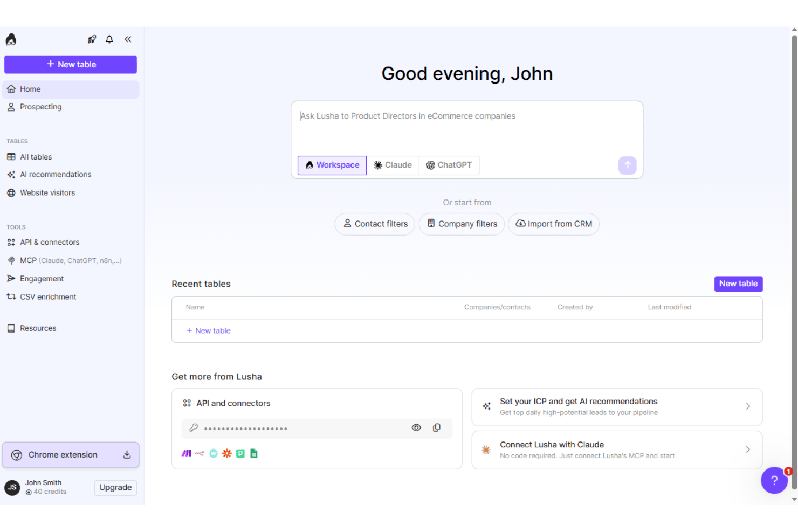Select ChatGPT mode tab
The image size is (798, 532).
(449, 165)
